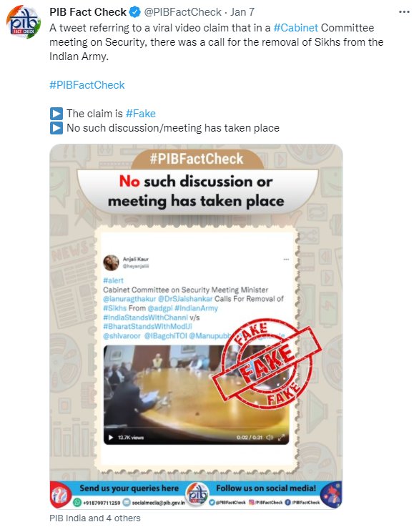This screenshot has width=419, height=532.
Task: Click the embedded video volume icon
Action: coord(270,438)
